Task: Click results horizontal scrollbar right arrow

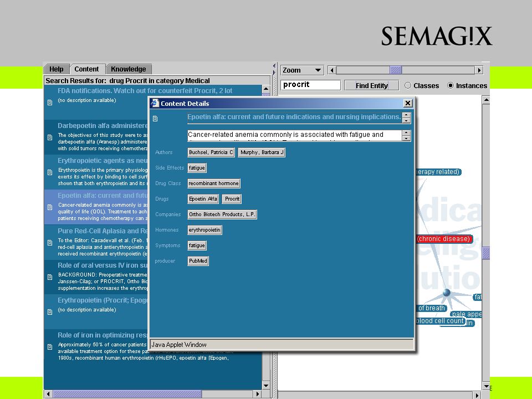Action: 258,394
